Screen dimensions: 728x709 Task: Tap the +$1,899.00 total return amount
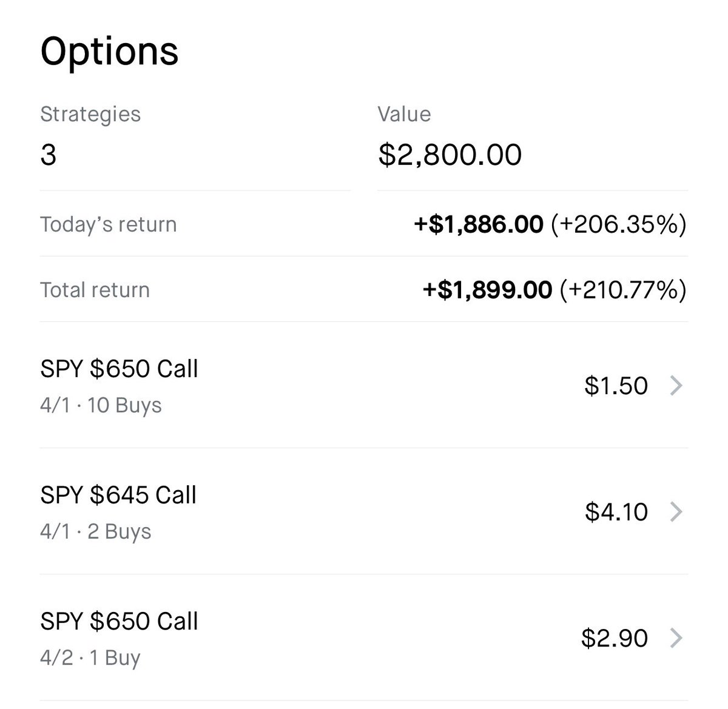point(487,290)
